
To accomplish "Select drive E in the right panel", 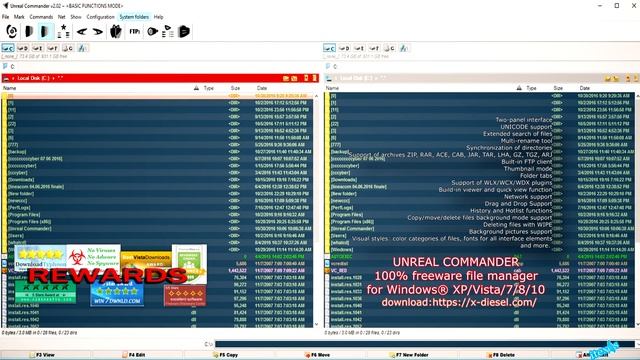I will click(x=360, y=48).
